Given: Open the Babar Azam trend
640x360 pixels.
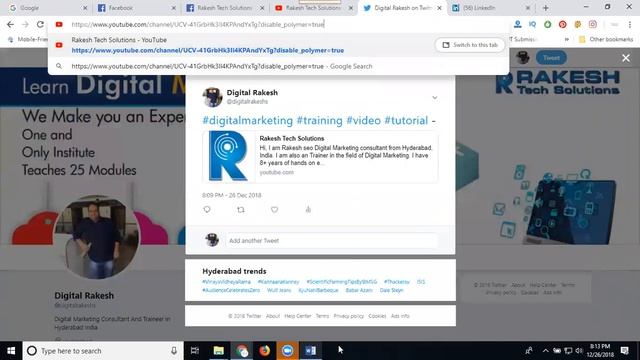Looking at the screenshot, I should click(x=359, y=290).
